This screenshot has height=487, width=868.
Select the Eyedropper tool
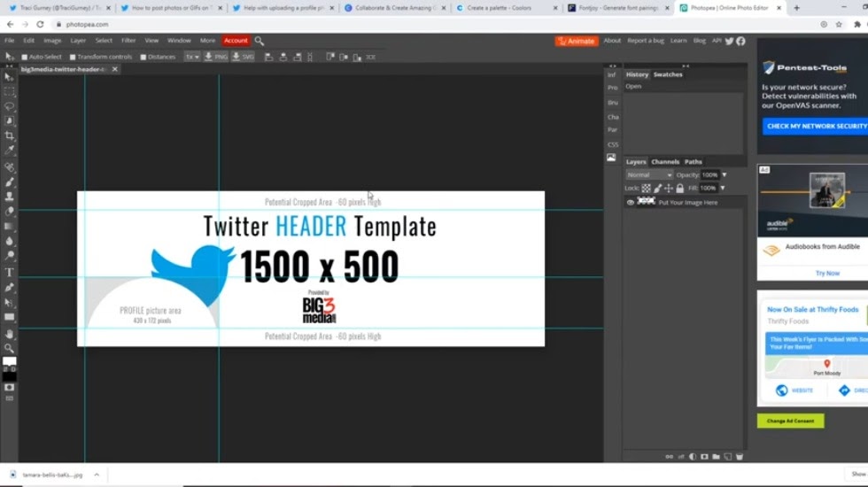[9, 150]
